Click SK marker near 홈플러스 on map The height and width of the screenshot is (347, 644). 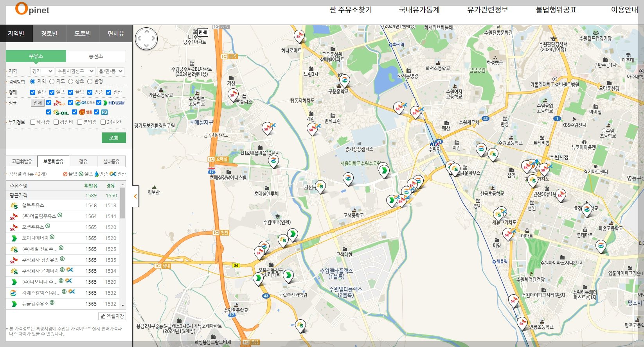pos(233,95)
